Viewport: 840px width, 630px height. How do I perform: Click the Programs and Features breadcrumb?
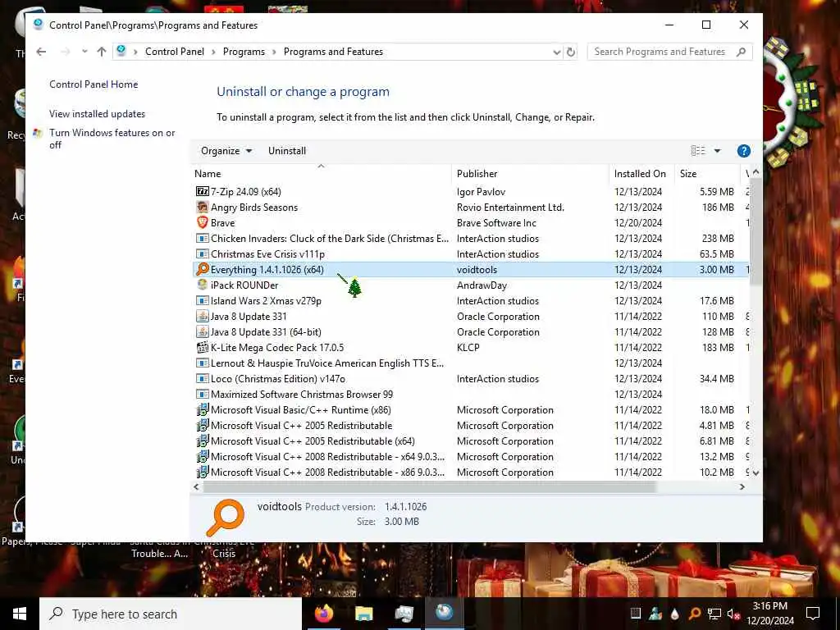[333, 52]
